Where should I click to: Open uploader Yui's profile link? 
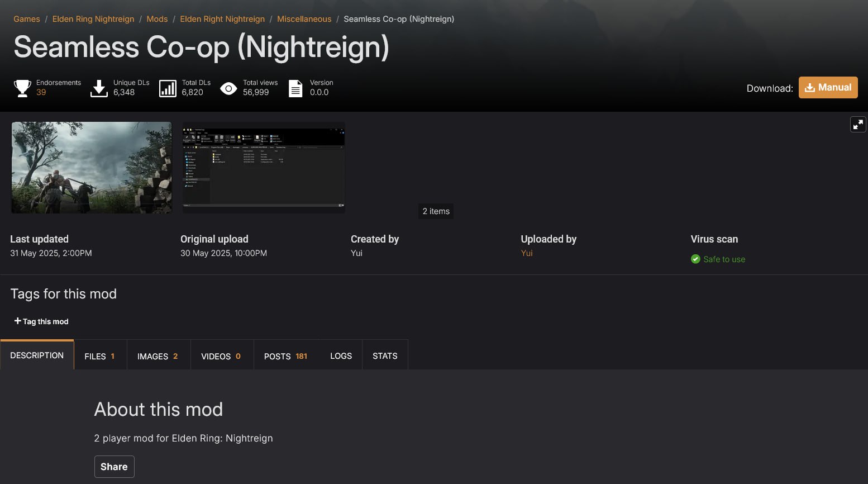(527, 253)
